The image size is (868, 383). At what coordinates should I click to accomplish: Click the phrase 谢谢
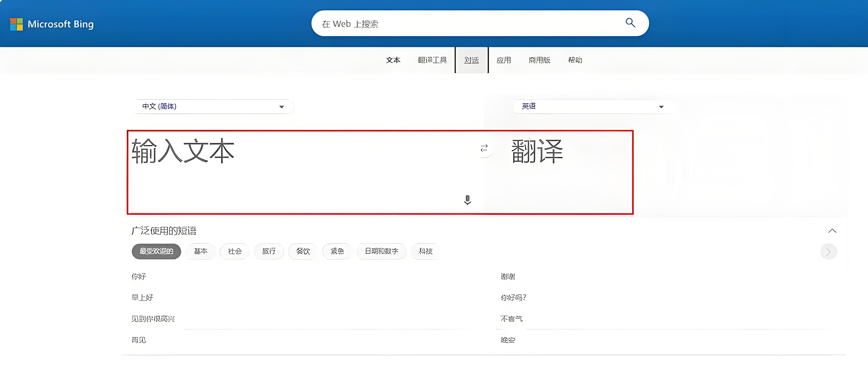(x=508, y=277)
